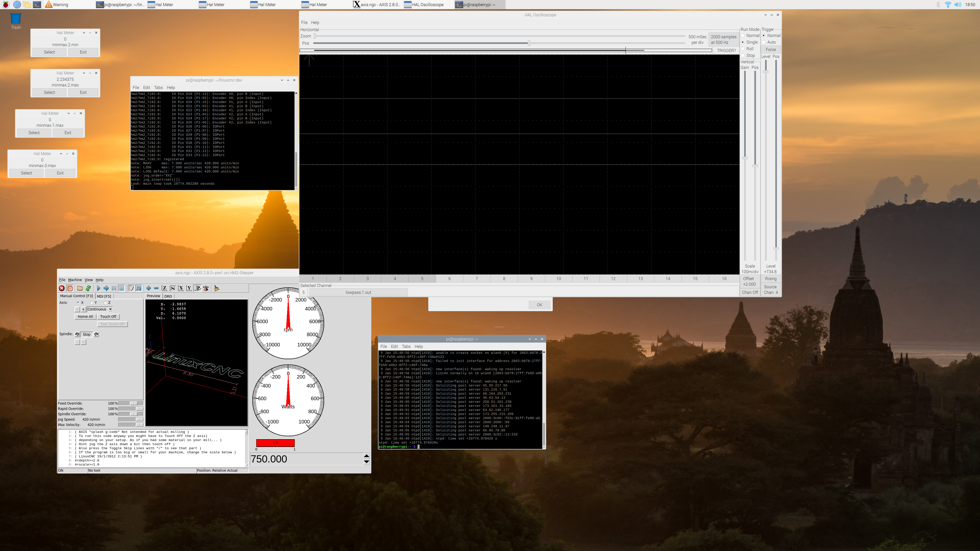Pause program execution in AXIS
This screenshot has width=980, height=551.
click(114, 288)
